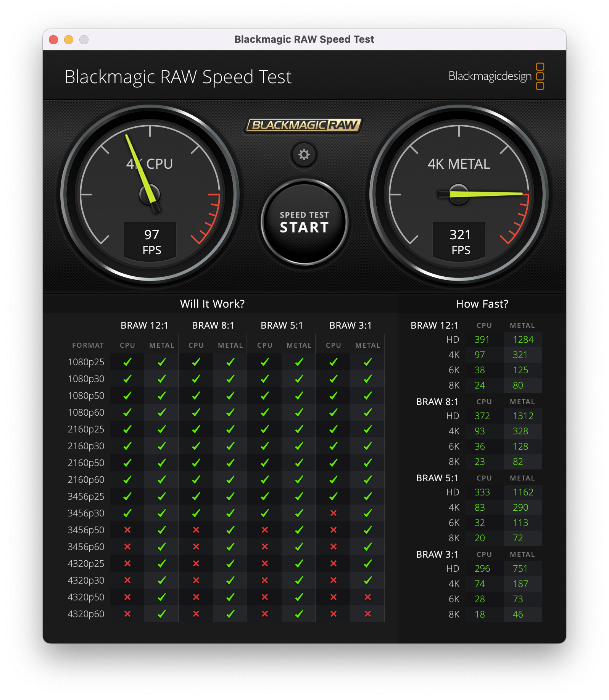
Task: Click the 4320p60 format row label
Action: (x=86, y=614)
